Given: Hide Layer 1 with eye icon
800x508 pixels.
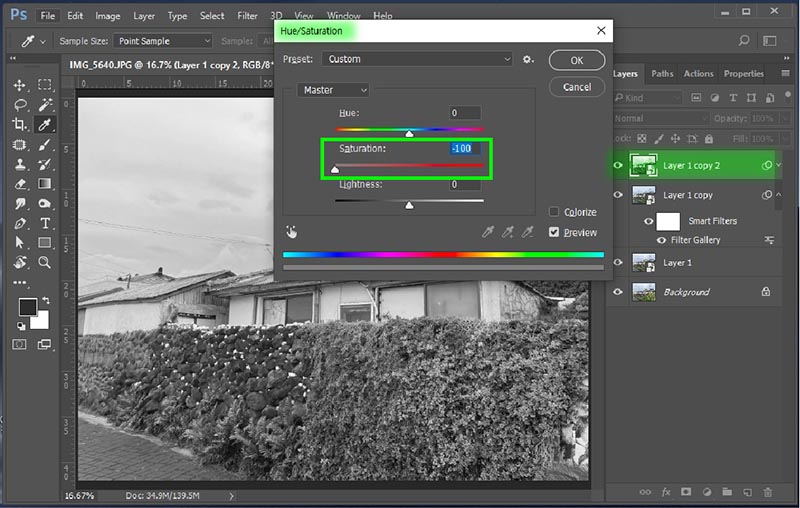Looking at the screenshot, I should (x=618, y=263).
